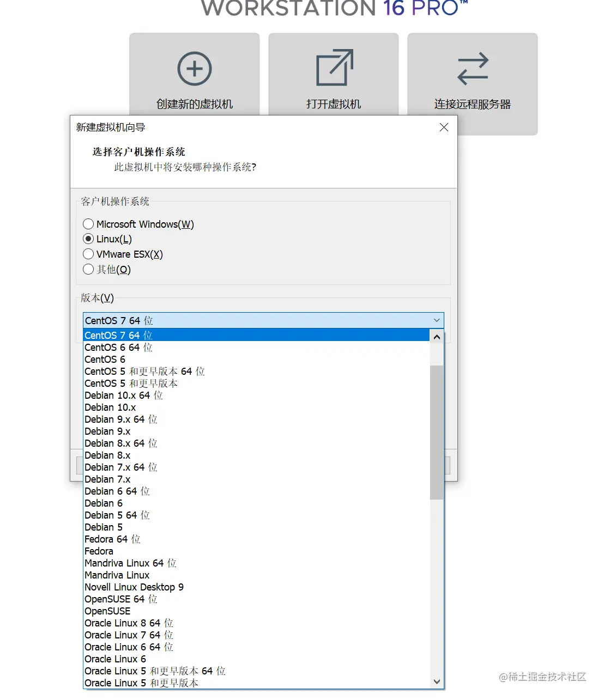Viewport: 604px width, 700px height.
Task: Select OpenSUSE (32-bit) entry
Action: [x=256, y=611]
